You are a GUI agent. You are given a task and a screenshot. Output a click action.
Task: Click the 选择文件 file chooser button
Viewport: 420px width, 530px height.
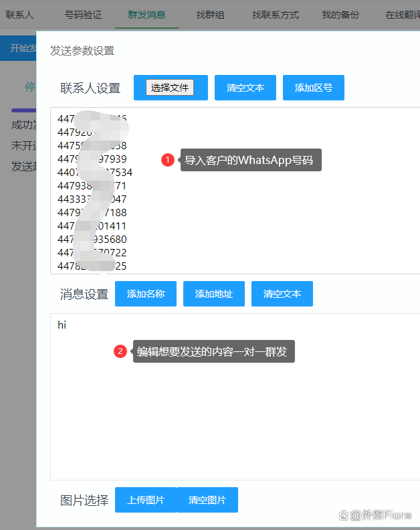point(170,88)
